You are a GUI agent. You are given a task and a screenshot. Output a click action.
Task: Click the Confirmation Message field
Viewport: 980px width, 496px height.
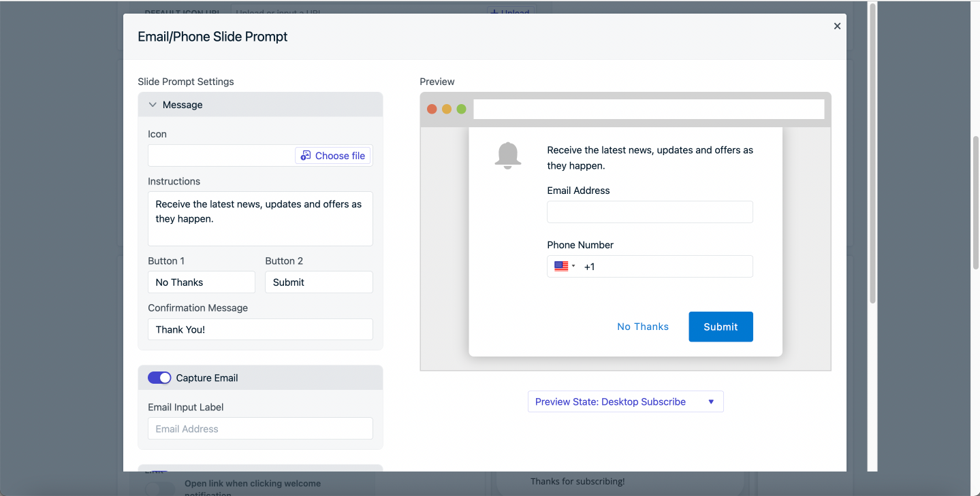260,329
